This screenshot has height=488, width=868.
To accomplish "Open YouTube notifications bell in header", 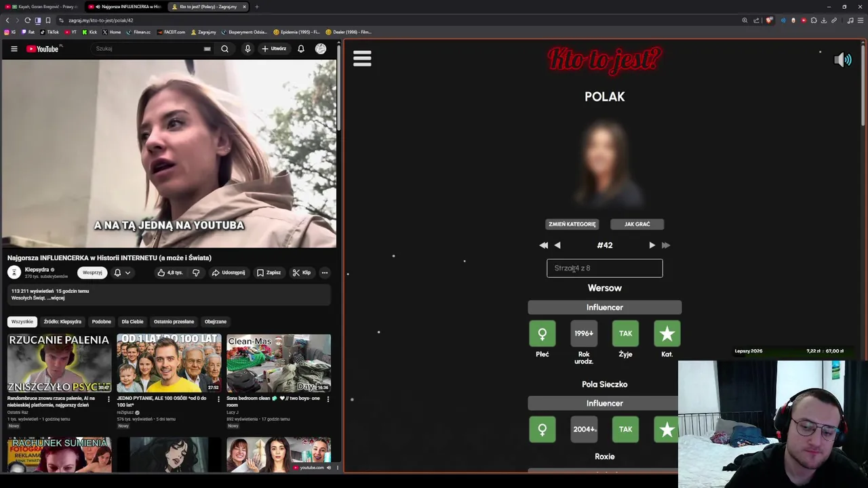I will [301, 49].
